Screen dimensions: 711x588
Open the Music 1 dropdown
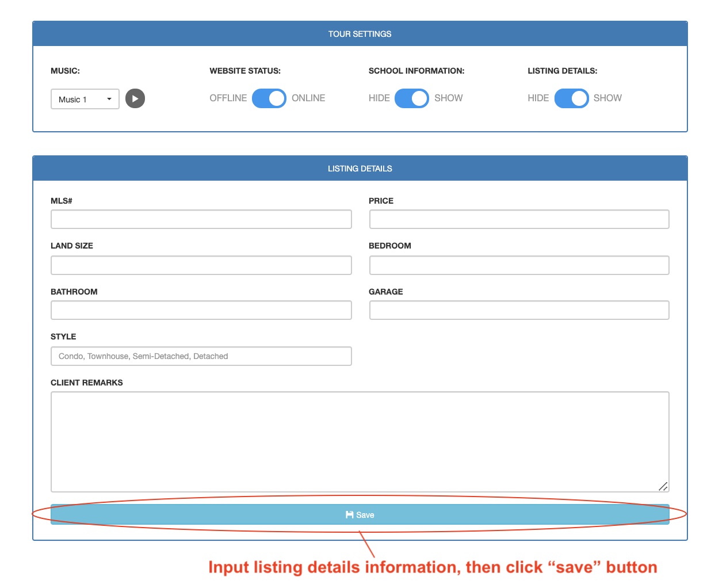point(85,99)
